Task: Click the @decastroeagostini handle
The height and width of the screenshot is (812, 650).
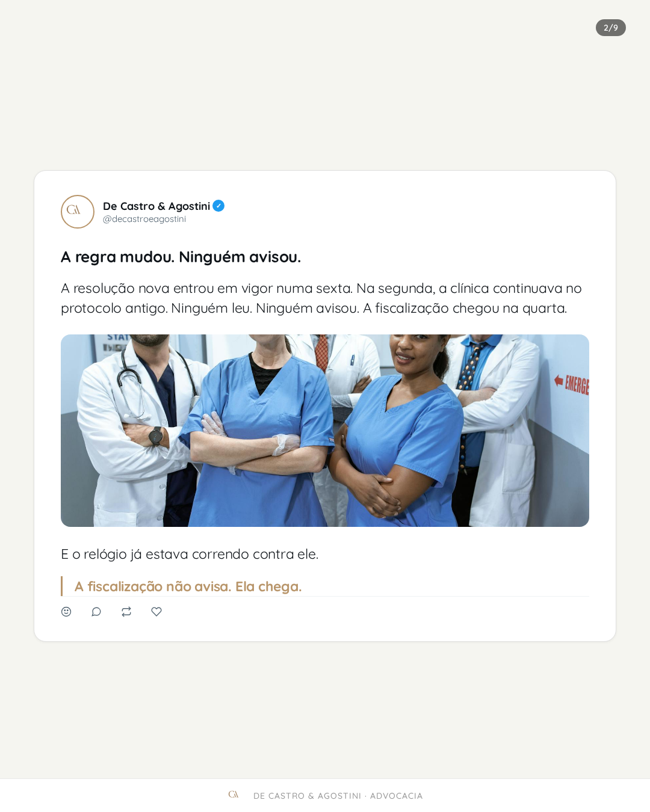Action: pyautogui.click(x=144, y=219)
